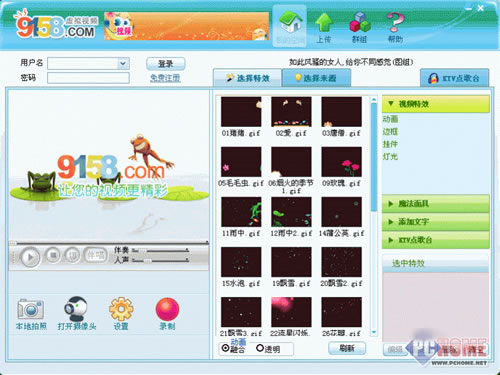This screenshot has width=500, height=375.
Task: Select thumbnail 15水泡.gif
Action: (241, 262)
